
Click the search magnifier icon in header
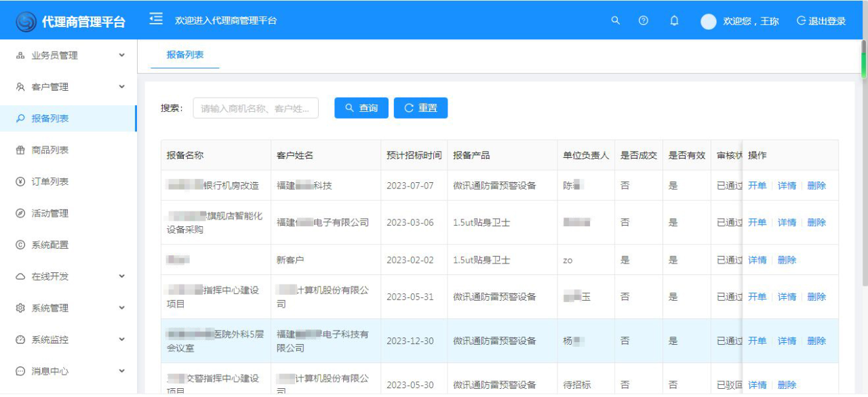pos(616,20)
